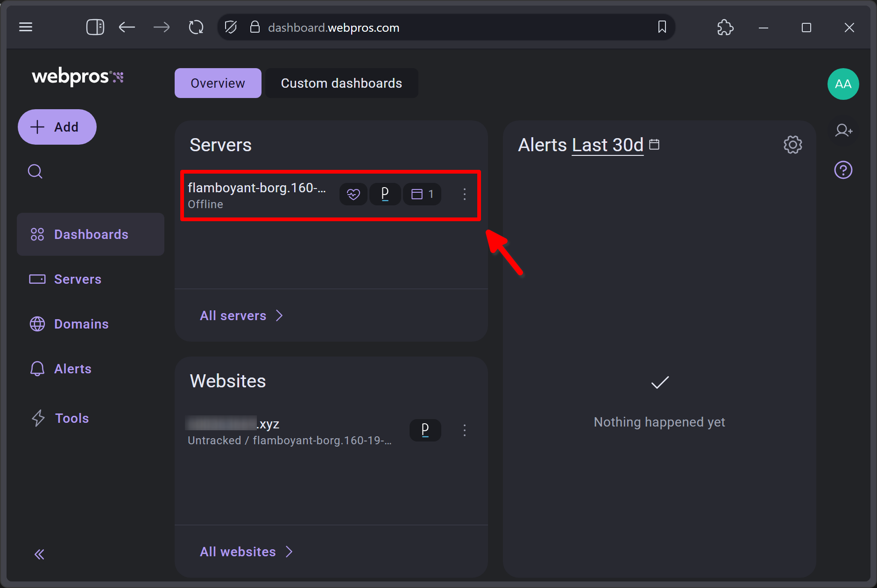Click the alerts calendar icon

[x=654, y=144]
